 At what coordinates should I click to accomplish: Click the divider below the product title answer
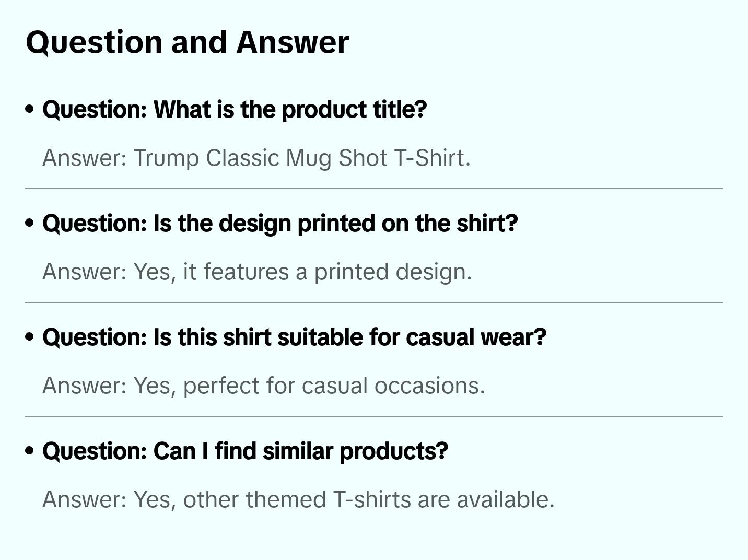(x=374, y=189)
